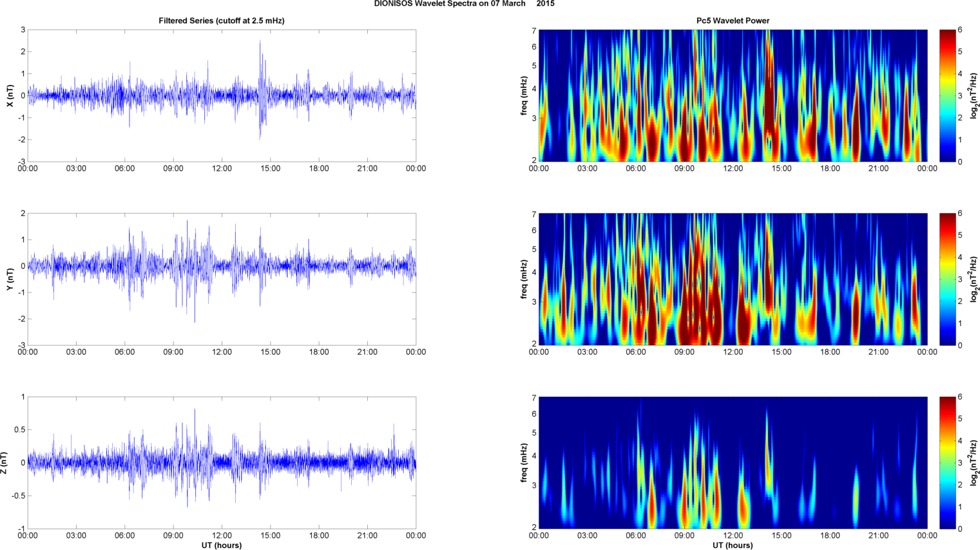
Task: Click the 'X (nT)' axis label
Action: pyautogui.click(x=10, y=95)
